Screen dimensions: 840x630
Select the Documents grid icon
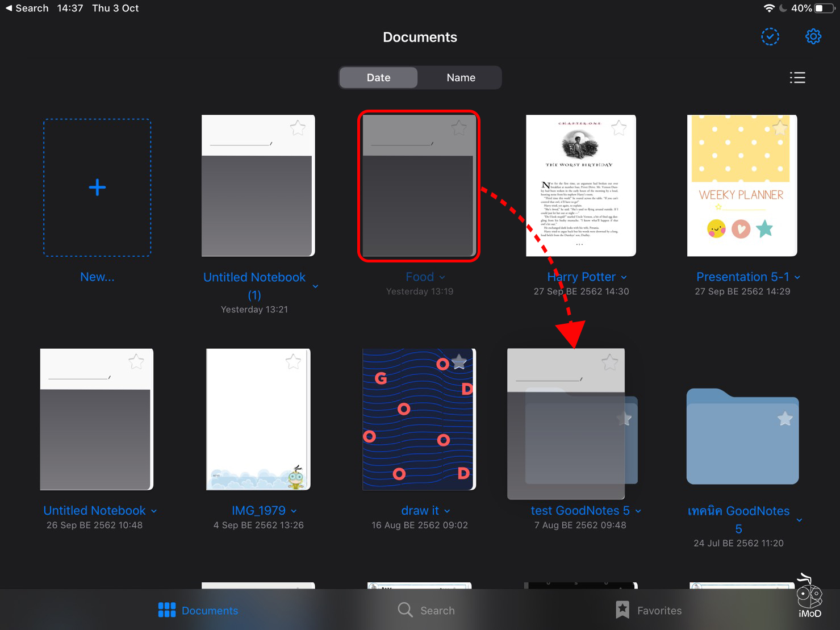point(166,610)
